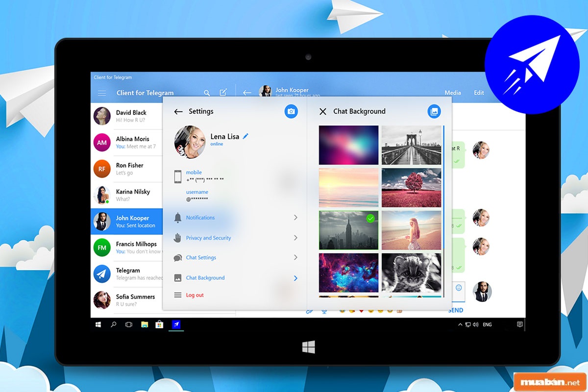
Task: Click the Chat Background panel scrollbar
Action: pos(443,211)
